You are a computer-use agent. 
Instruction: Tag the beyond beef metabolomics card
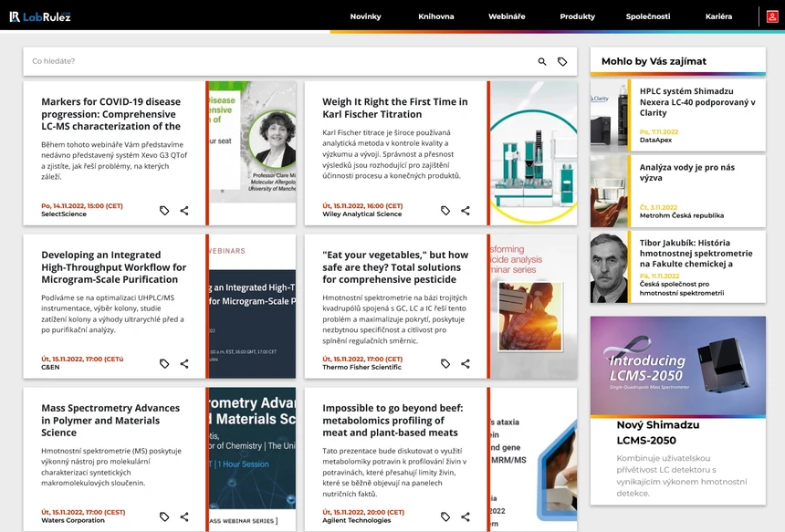[x=445, y=517]
